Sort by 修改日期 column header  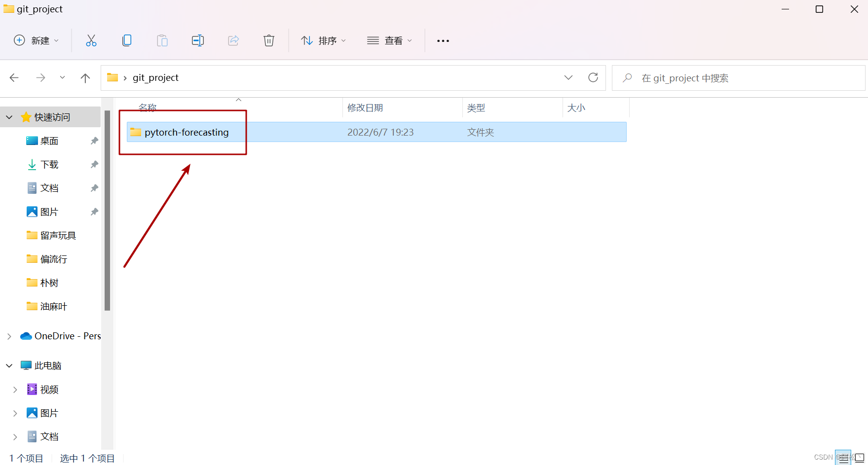[365, 107]
